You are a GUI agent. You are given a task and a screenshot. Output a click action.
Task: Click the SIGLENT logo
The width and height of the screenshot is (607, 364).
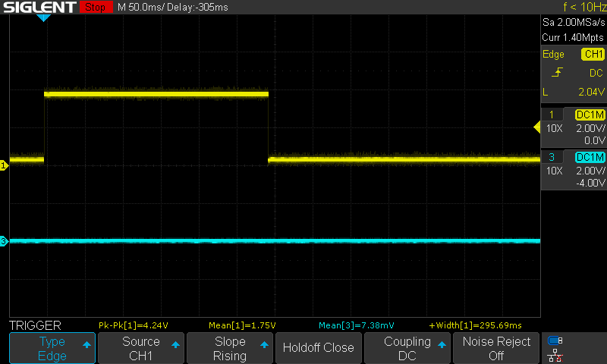point(38,8)
